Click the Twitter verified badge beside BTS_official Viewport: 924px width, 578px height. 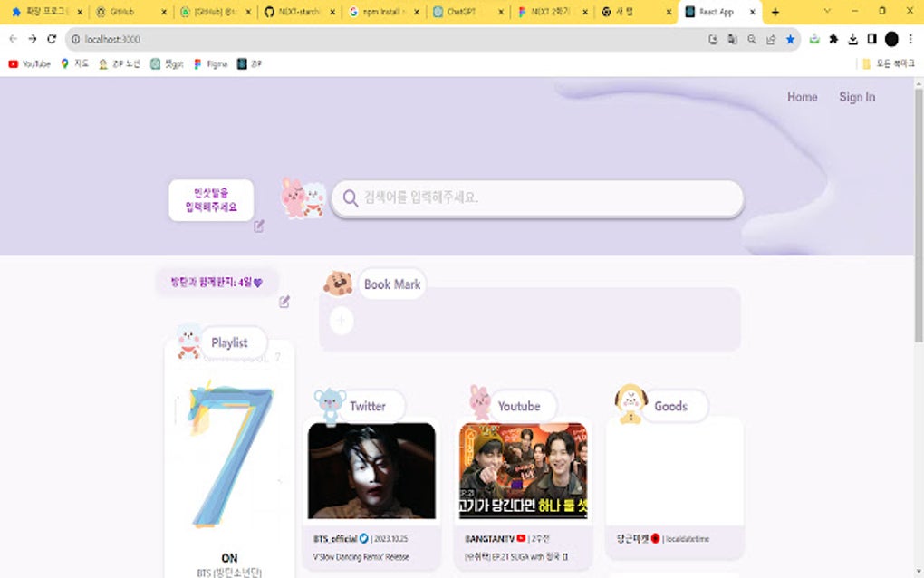[361, 538]
